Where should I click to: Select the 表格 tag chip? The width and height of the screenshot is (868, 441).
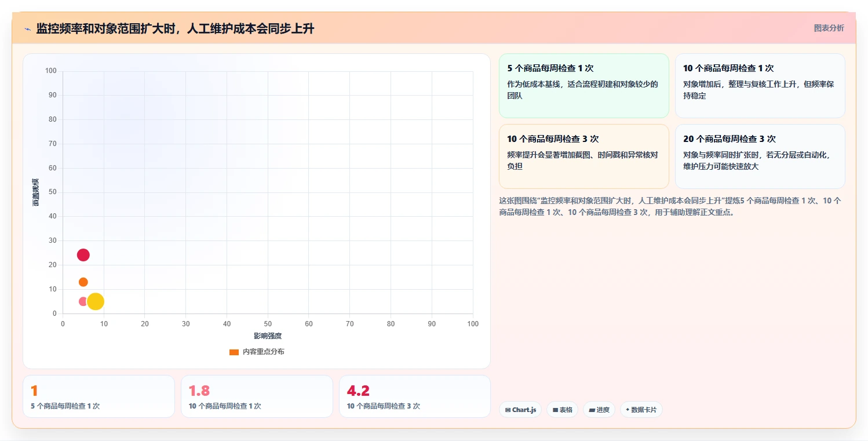(x=562, y=410)
